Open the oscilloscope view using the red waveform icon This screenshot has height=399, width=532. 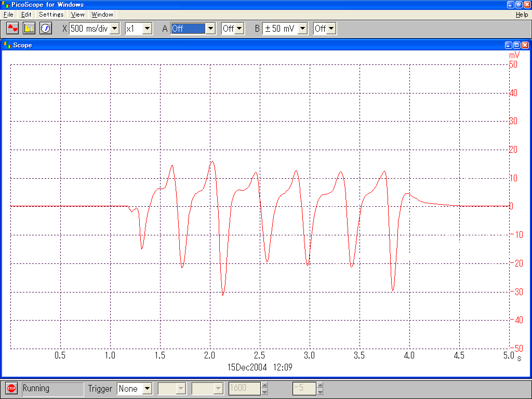coord(13,29)
